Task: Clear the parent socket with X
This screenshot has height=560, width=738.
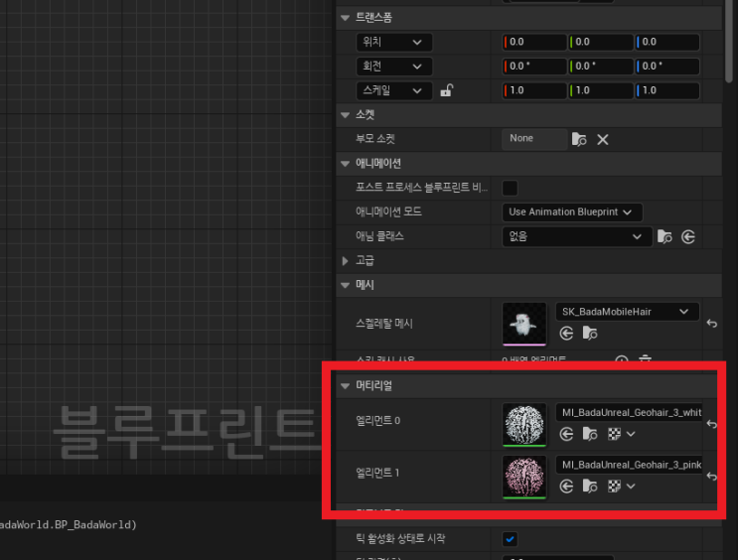Action: (x=603, y=140)
